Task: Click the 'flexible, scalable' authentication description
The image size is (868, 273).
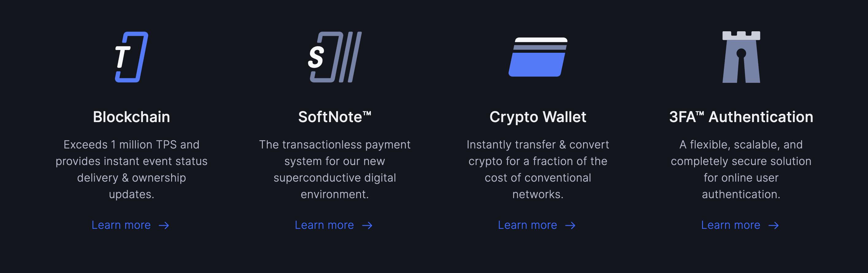Action: (741, 170)
